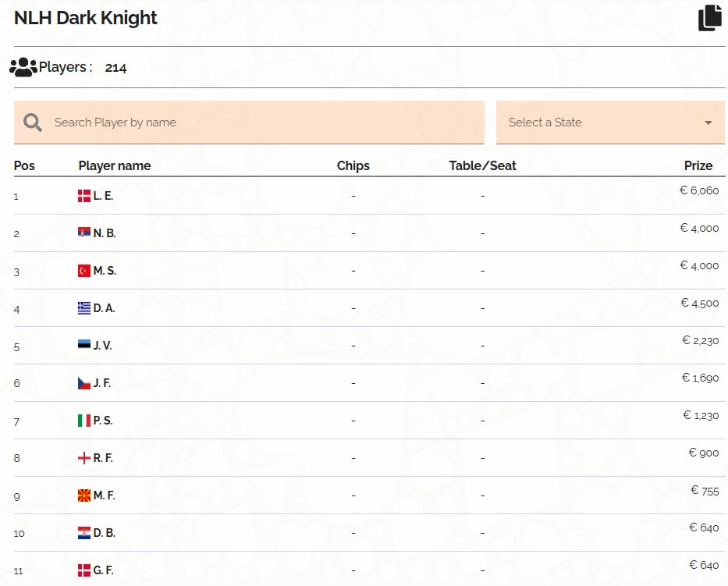Image resolution: width=728 pixels, height=586 pixels.
Task: Open player D. B. in row 10
Action: coord(104,533)
